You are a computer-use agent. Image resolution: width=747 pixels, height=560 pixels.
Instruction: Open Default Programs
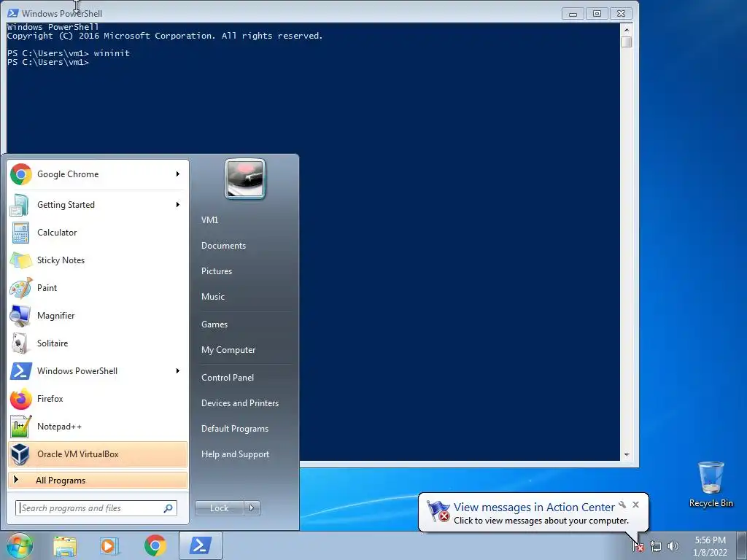[235, 429]
